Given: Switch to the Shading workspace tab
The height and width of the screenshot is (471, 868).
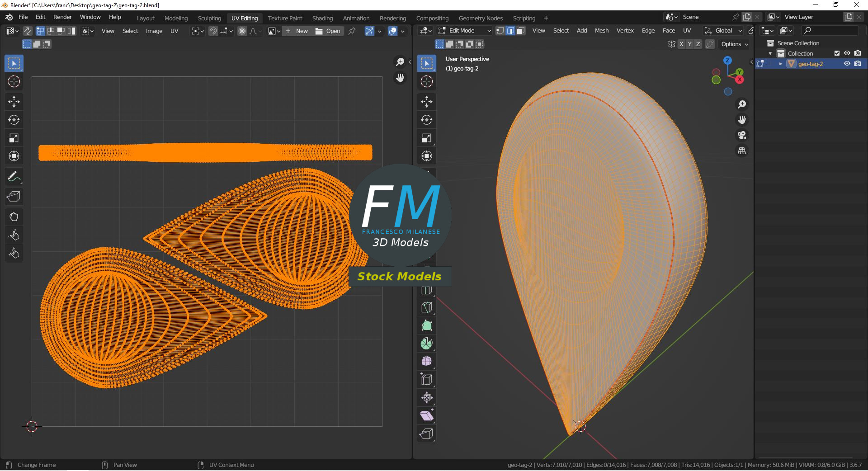Looking at the screenshot, I should (322, 18).
